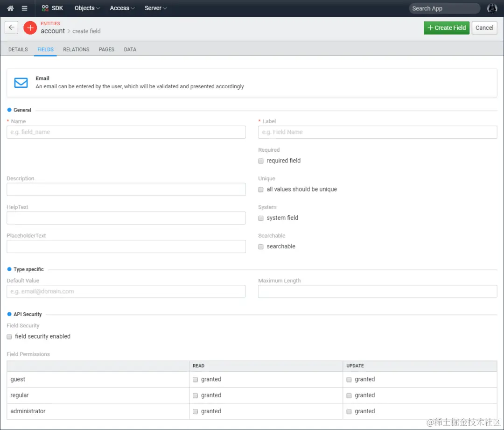Grant READ permission for guest

coord(195,380)
